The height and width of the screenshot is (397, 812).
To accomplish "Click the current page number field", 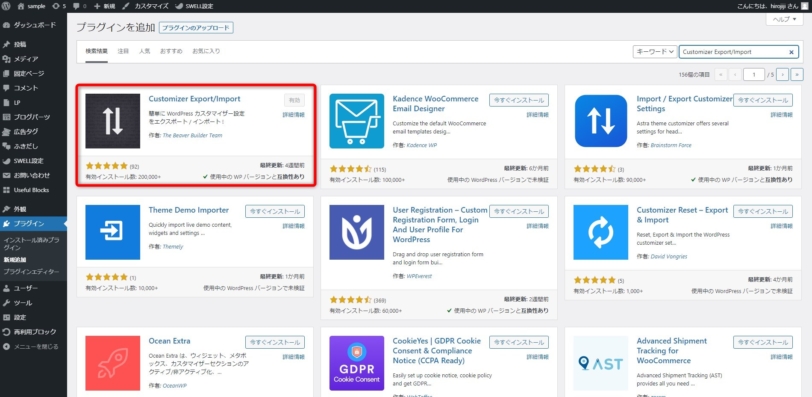I will coord(753,75).
